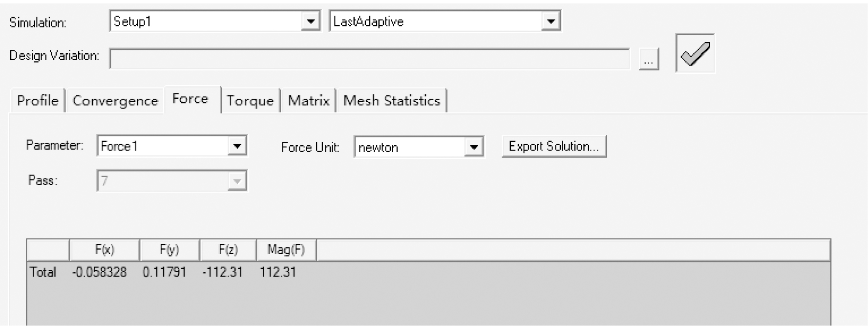
Task: Switch to the Torque tab
Action: 250,101
